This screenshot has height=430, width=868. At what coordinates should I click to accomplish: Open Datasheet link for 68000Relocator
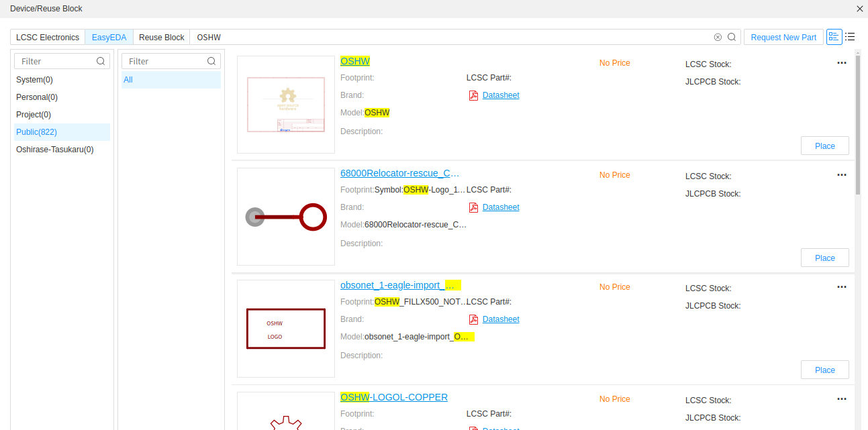501,207
